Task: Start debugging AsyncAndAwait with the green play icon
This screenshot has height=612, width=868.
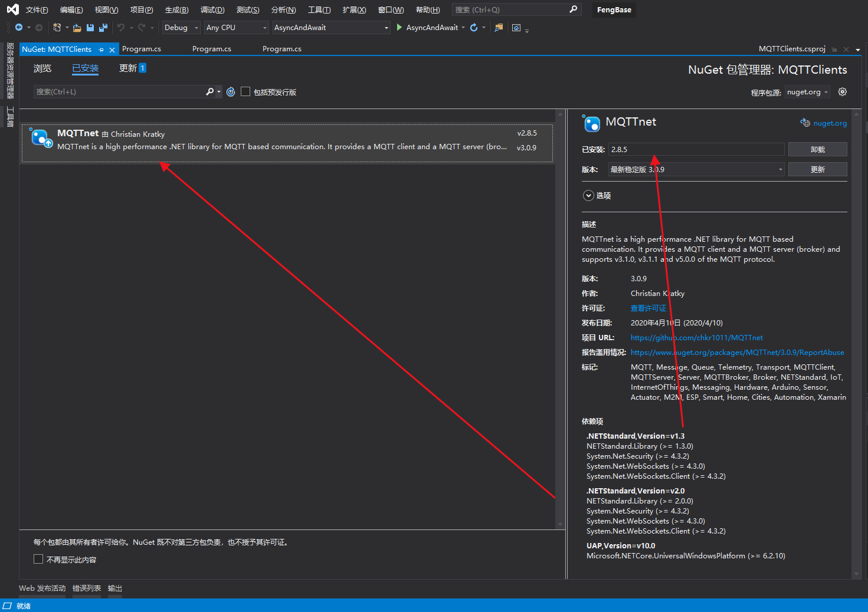Action: [399, 28]
